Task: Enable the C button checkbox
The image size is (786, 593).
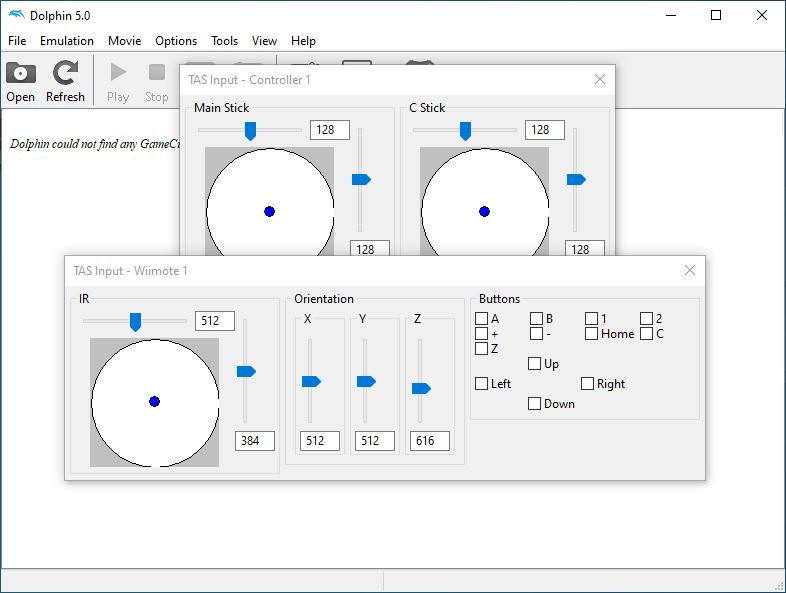Action: click(647, 333)
